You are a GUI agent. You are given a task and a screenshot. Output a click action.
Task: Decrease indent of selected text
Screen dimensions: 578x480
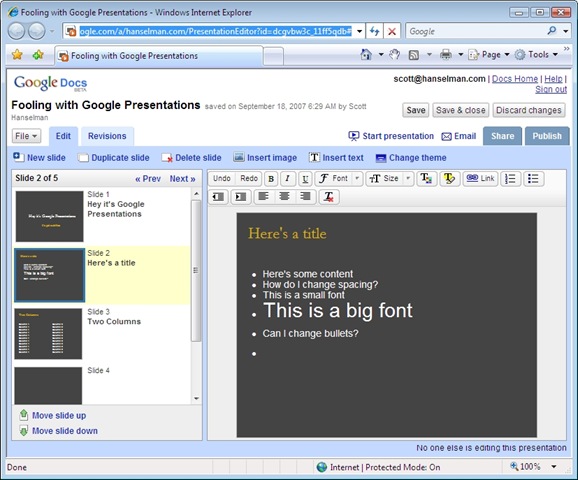218,197
